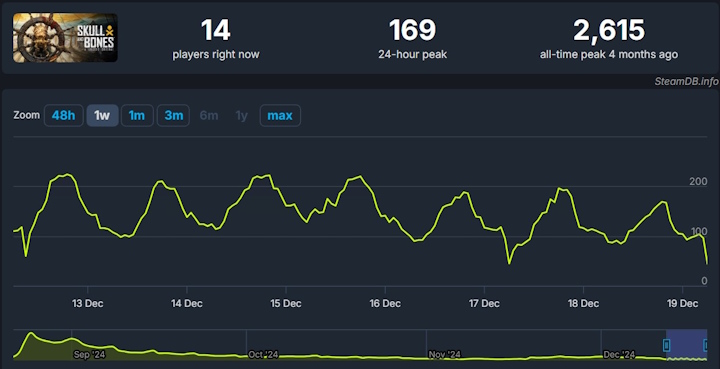Click the 'players right now' caption
Image resolution: width=720 pixels, height=369 pixels.
pyautogui.click(x=216, y=54)
